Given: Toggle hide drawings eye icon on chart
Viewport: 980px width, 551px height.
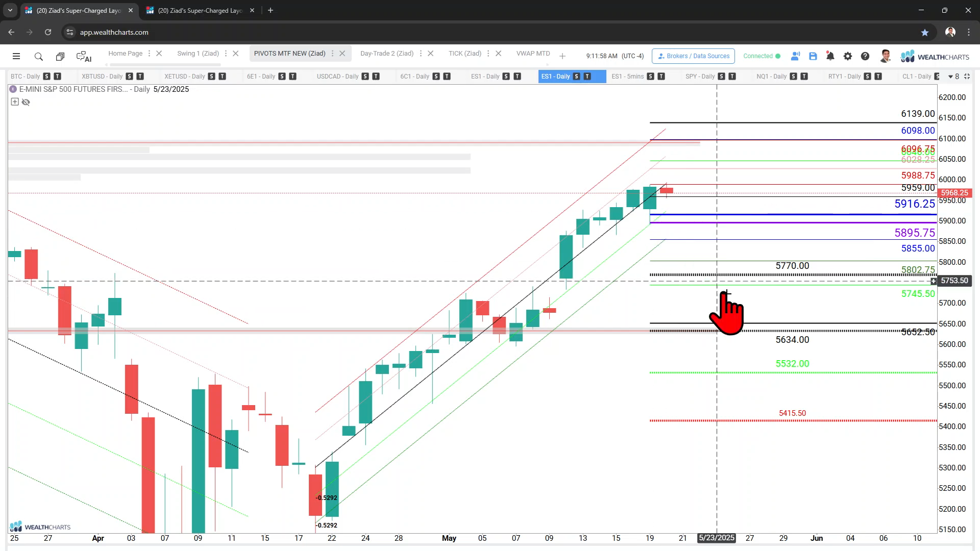Looking at the screenshot, I should click(x=26, y=102).
